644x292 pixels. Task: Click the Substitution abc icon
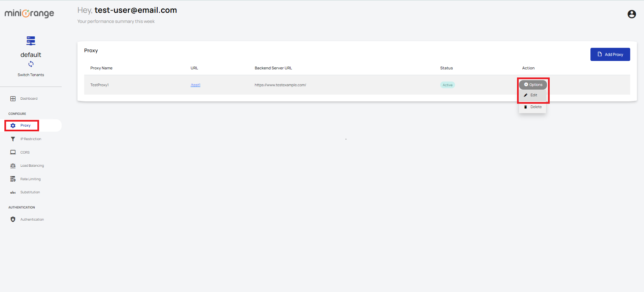click(x=13, y=192)
